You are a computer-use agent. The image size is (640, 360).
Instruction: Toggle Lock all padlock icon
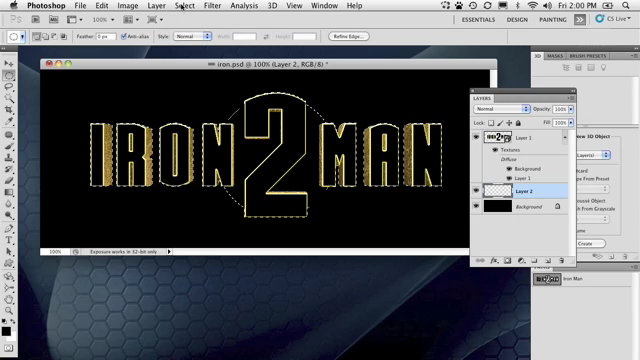pyautogui.click(x=518, y=123)
